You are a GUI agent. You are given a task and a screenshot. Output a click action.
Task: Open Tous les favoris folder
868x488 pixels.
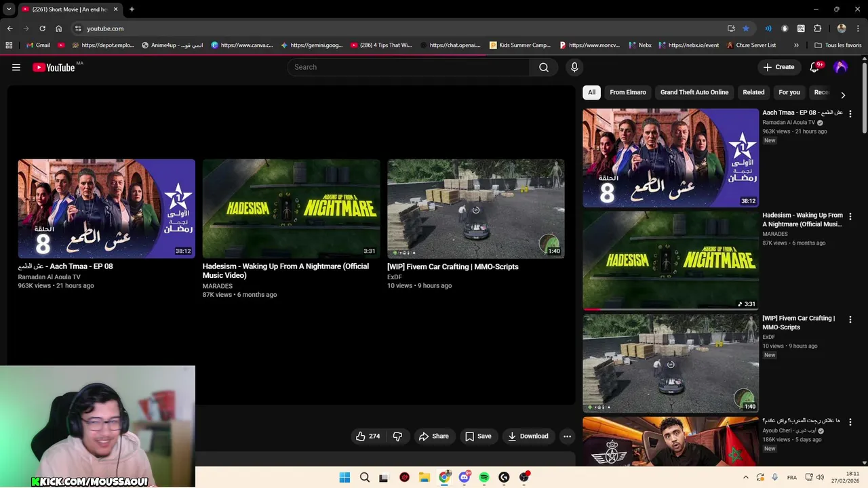[838, 45]
